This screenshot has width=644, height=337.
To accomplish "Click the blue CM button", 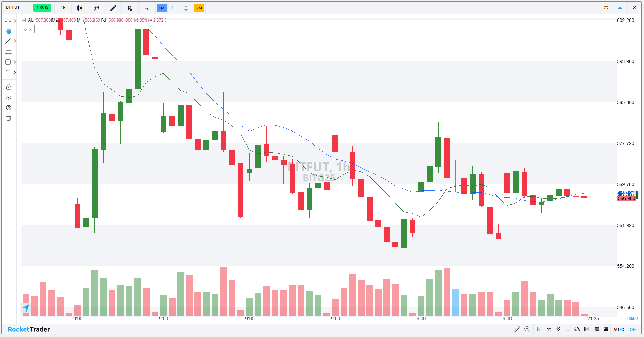I will point(161,8).
